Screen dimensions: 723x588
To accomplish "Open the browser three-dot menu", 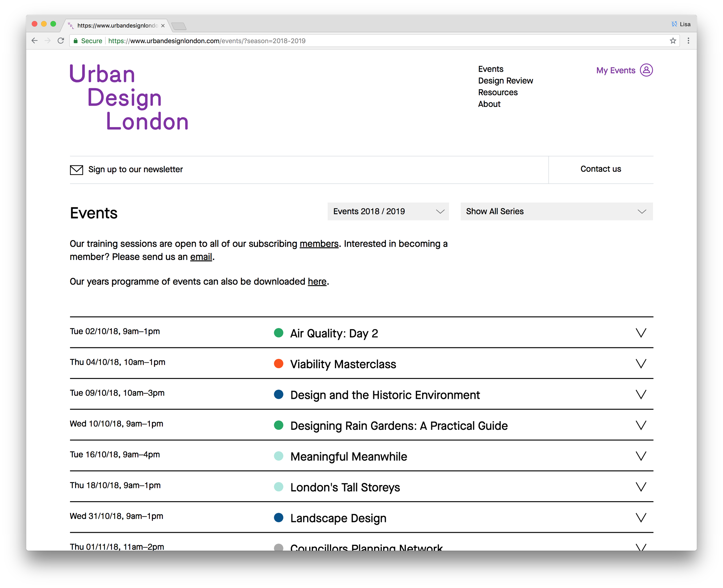I will point(688,41).
